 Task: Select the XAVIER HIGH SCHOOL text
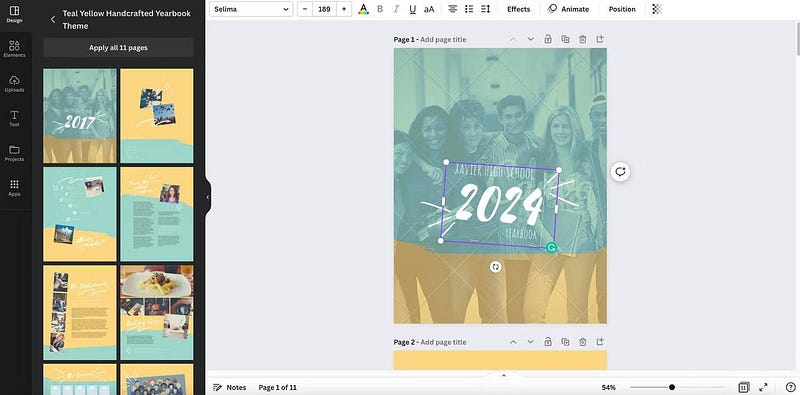coord(494,171)
